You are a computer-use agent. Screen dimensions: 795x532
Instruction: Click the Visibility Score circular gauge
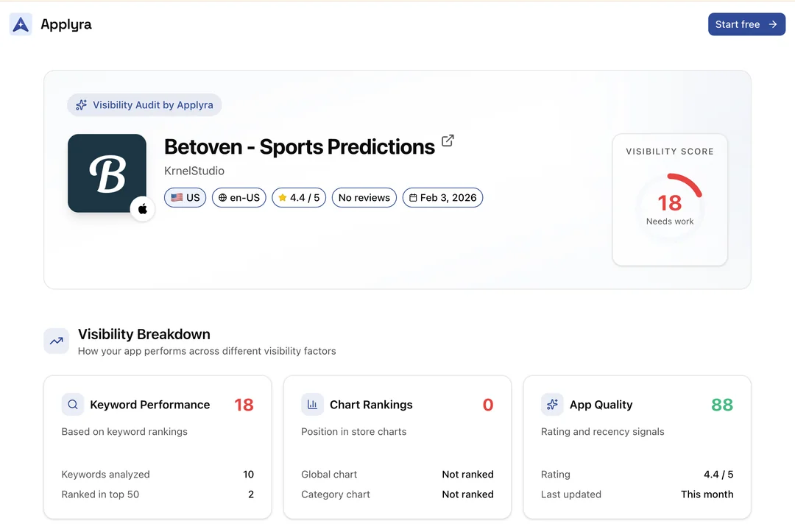coord(670,207)
